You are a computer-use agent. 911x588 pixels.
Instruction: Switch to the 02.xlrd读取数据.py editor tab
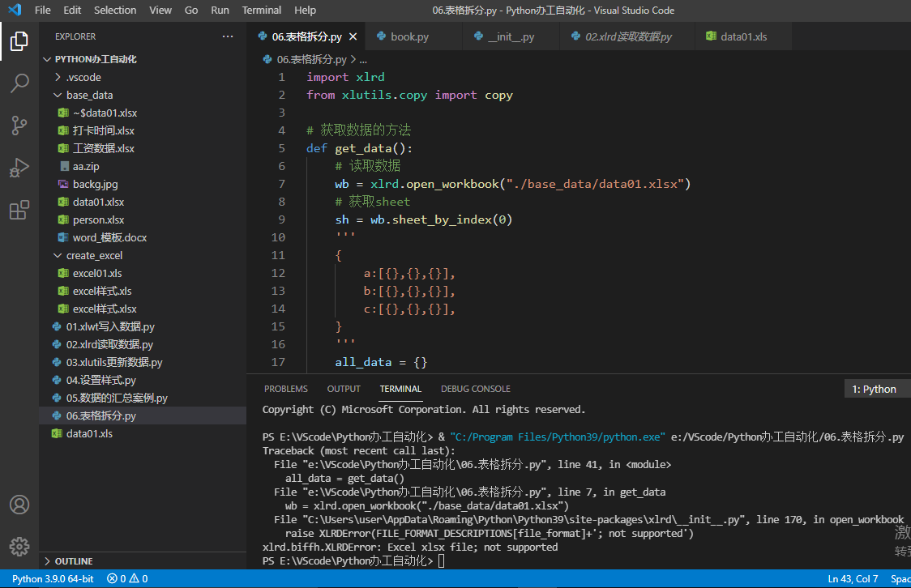[627, 36]
